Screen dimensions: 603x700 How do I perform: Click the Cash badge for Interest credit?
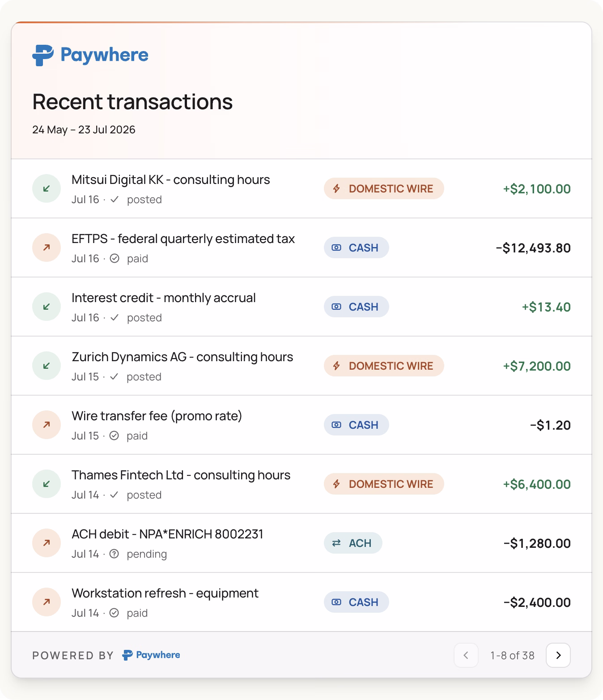click(x=357, y=307)
